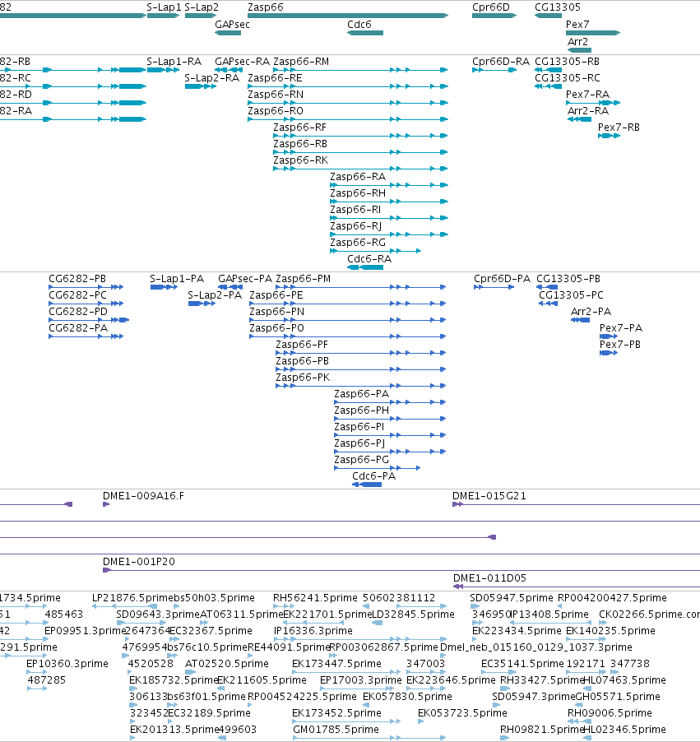Select the Pex7-RB transcript

610,136
